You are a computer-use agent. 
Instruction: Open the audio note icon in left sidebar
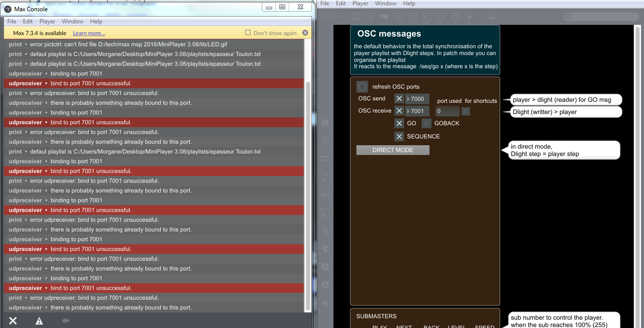pos(325,176)
